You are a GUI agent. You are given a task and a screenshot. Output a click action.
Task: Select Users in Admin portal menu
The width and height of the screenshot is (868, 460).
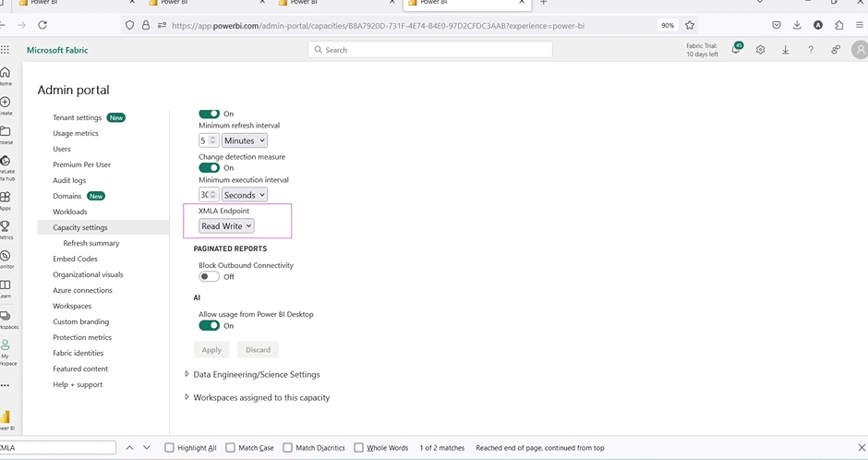62,149
